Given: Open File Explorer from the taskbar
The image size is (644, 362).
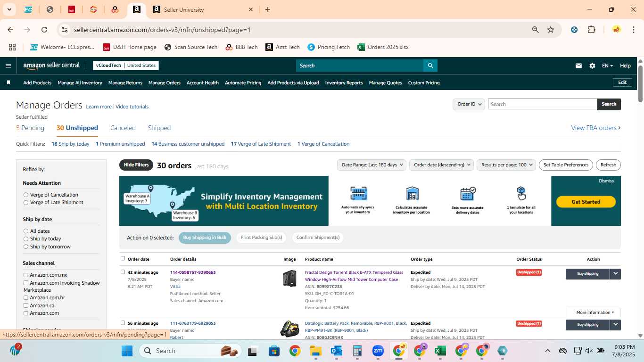Looking at the screenshot, I should click(x=316, y=351).
